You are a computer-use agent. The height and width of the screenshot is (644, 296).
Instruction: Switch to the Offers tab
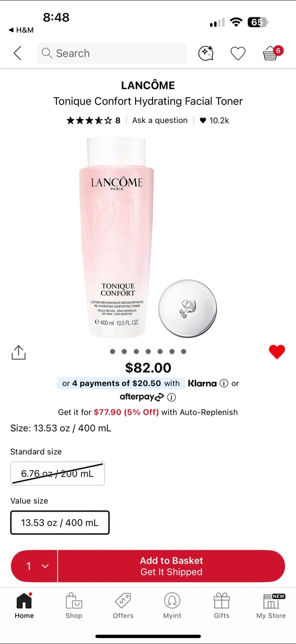(123, 606)
